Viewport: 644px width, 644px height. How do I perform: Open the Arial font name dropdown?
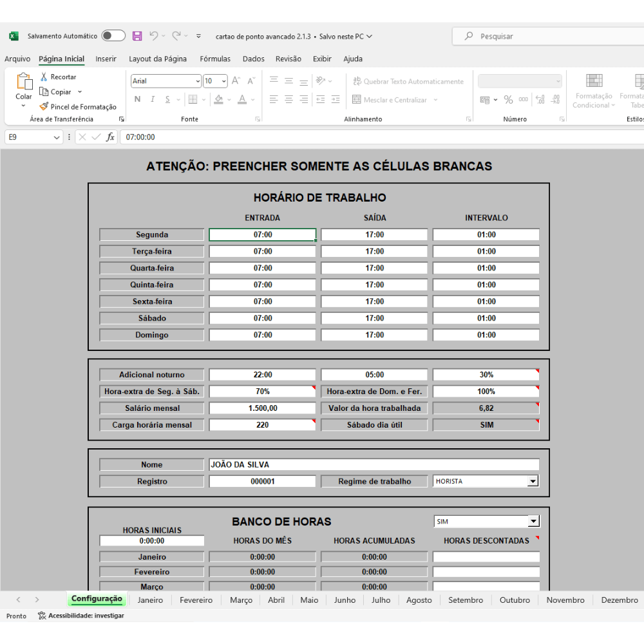pos(198,81)
